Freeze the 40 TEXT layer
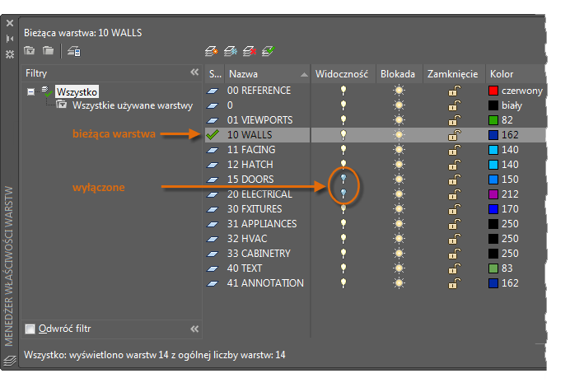This screenshot has width=570, height=392. click(399, 268)
